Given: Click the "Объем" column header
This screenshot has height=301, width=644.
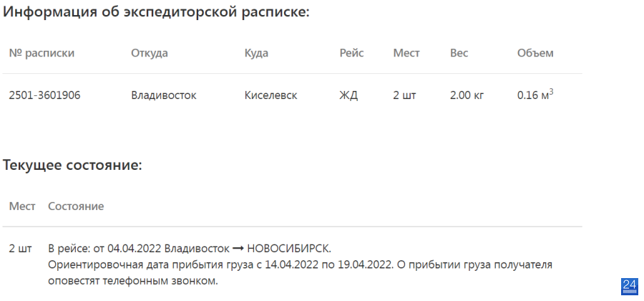Looking at the screenshot, I should [535, 53].
